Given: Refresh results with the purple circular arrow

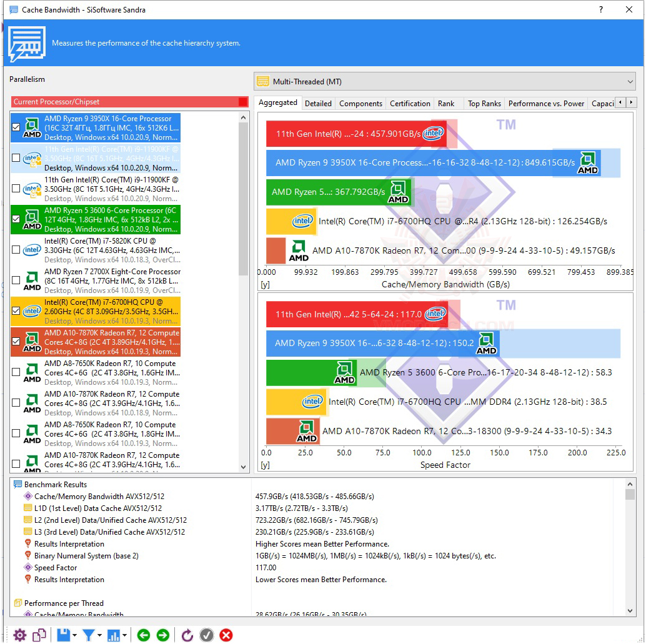Looking at the screenshot, I should click(187, 635).
